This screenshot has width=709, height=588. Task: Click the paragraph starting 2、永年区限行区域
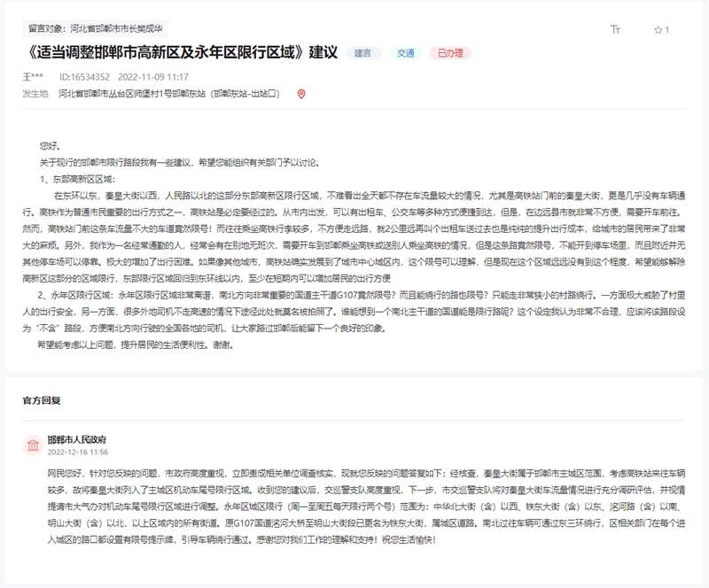click(354, 312)
